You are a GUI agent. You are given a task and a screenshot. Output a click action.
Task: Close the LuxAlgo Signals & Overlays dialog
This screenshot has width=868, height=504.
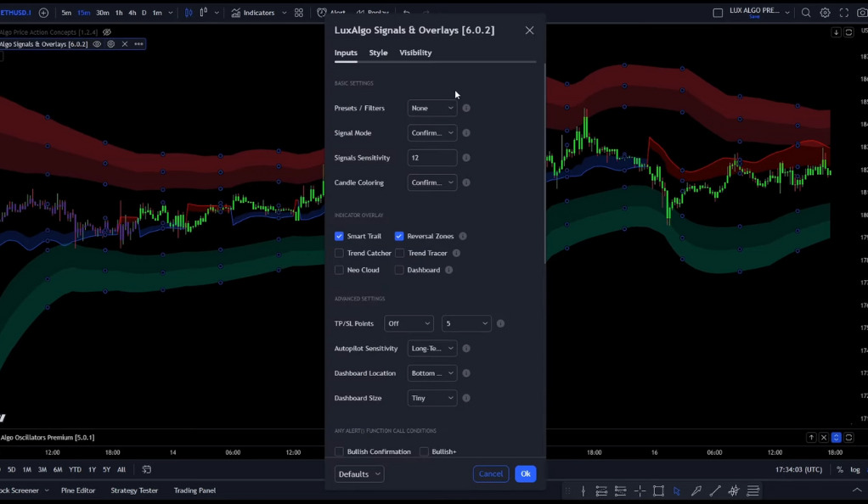tap(529, 31)
